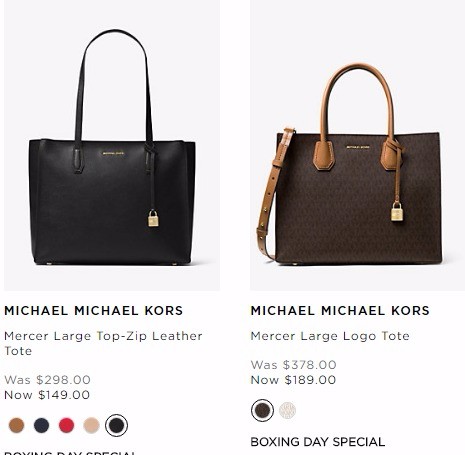Click the gold padlock charm on brown tote

pyautogui.click(x=397, y=211)
